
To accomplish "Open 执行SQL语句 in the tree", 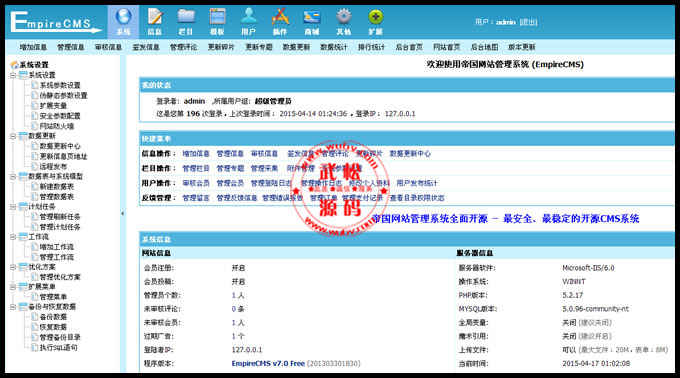I will click(59, 348).
